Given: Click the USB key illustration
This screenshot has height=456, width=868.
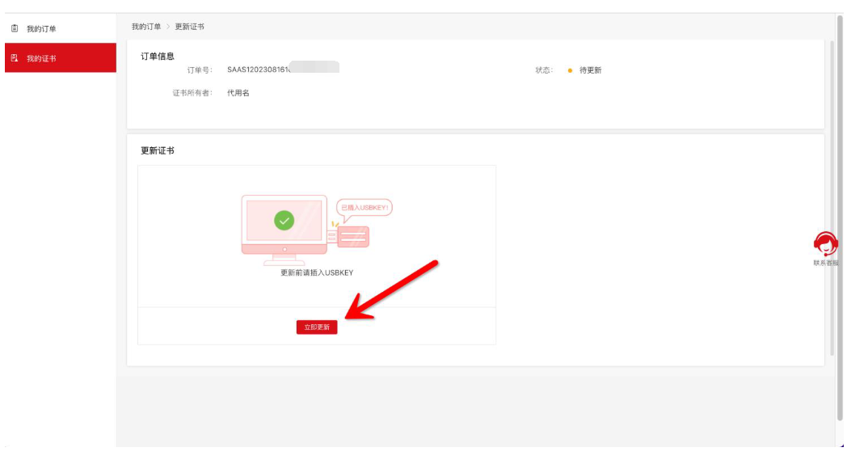Looking at the screenshot, I should [x=352, y=237].
